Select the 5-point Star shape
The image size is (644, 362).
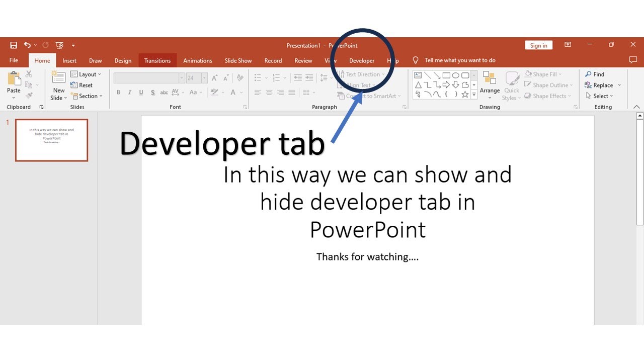tap(465, 95)
